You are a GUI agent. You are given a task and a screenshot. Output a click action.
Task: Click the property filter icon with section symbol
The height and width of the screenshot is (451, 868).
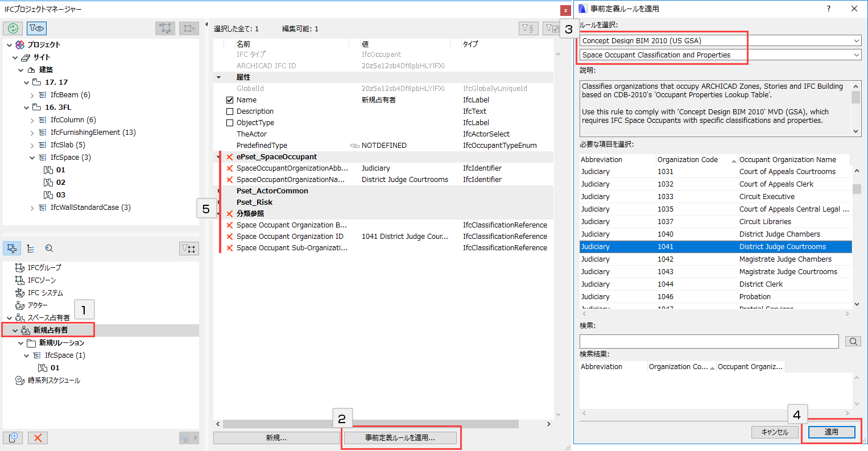point(528,28)
